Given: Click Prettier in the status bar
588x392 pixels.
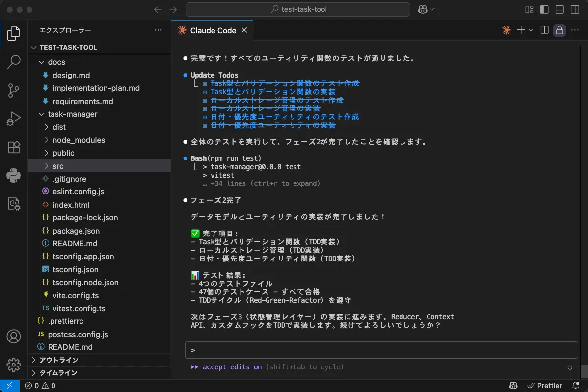Looking at the screenshot, I should click(544, 386).
